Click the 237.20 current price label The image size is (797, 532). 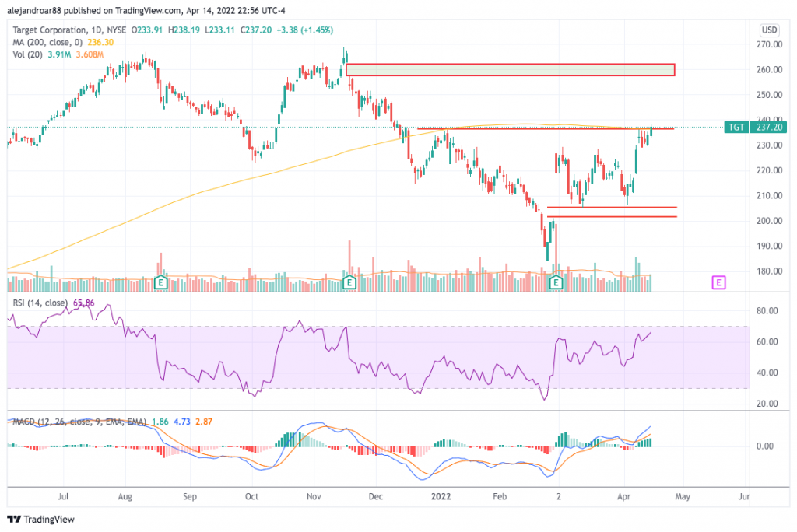(x=769, y=127)
